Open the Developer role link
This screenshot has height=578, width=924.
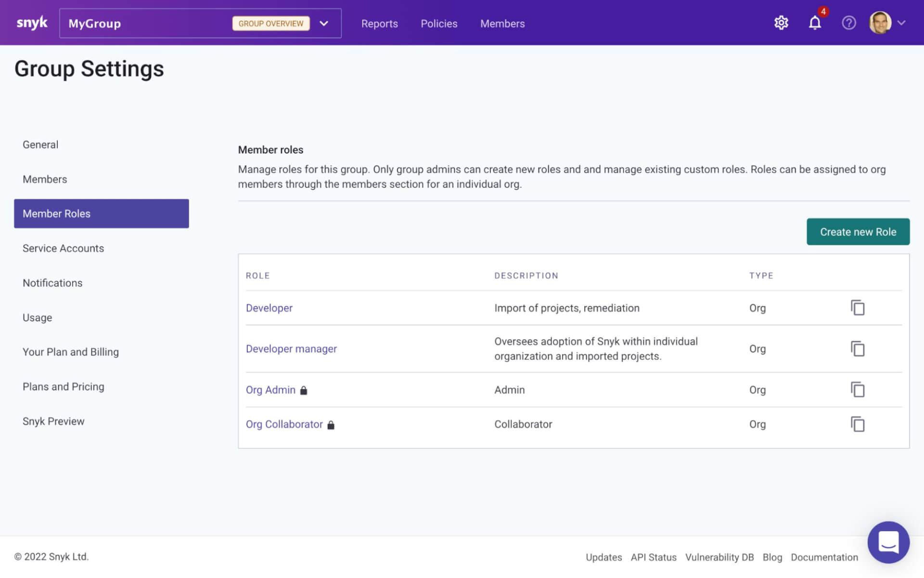click(269, 308)
